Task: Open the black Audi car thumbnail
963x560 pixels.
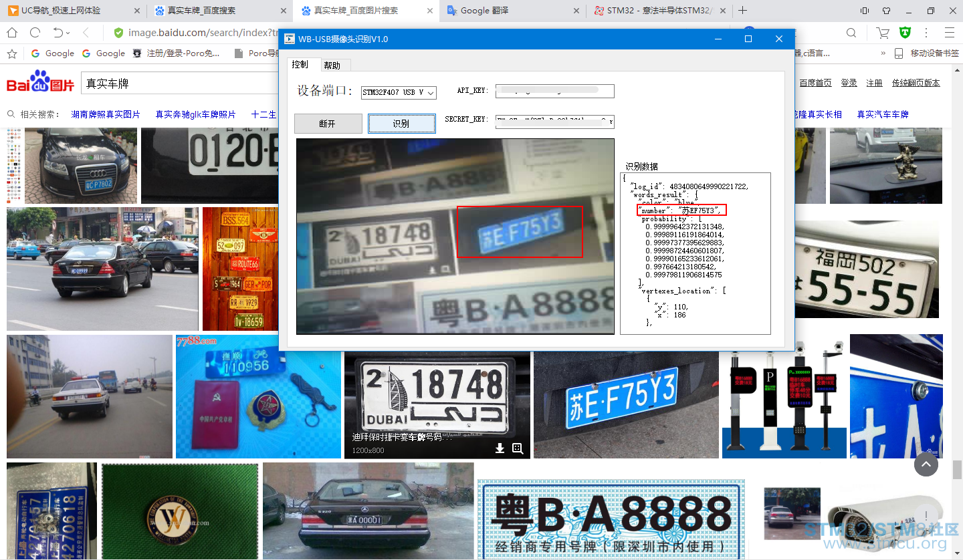Action: pyautogui.click(x=82, y=166)
